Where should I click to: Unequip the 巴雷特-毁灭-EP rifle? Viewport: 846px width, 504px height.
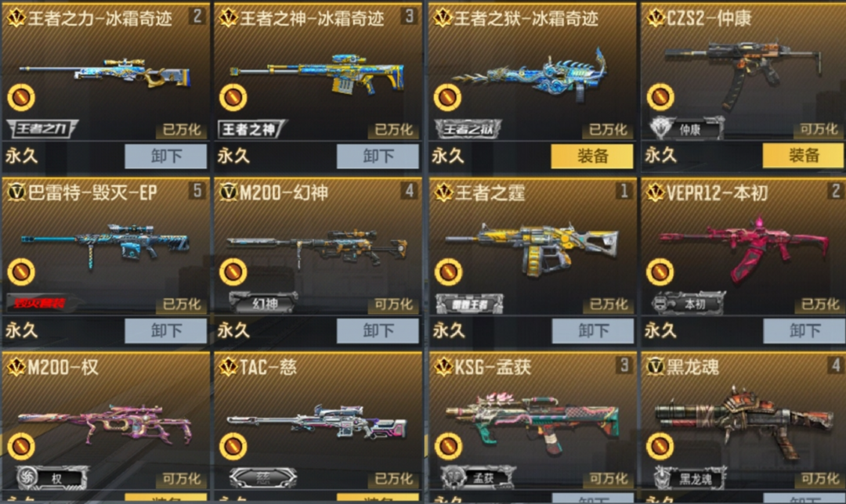point(165,330)
